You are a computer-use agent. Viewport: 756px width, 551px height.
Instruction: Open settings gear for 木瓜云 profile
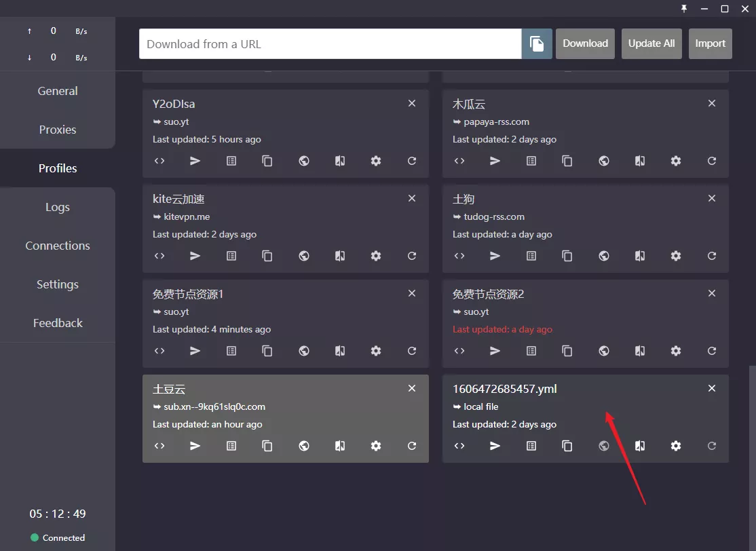tap(676, 161)
